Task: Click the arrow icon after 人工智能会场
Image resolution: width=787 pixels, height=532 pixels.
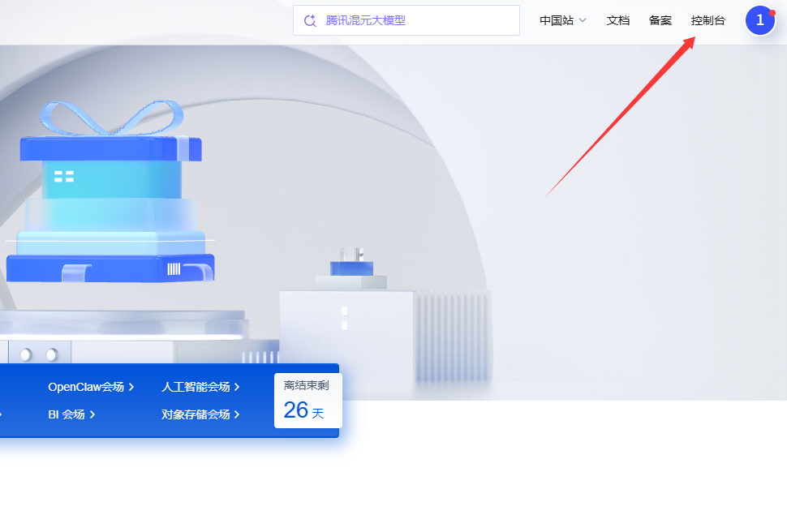Action: tap(235, 387)
